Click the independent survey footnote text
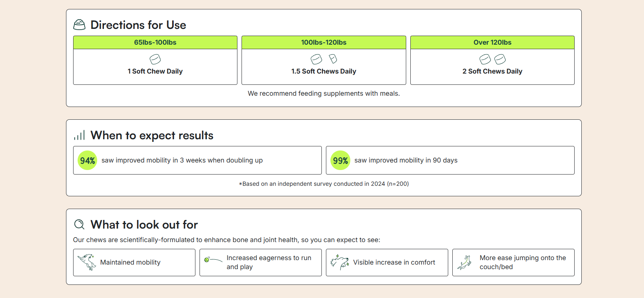The width and height of the screenshot is (644, 298). (324, 184)
